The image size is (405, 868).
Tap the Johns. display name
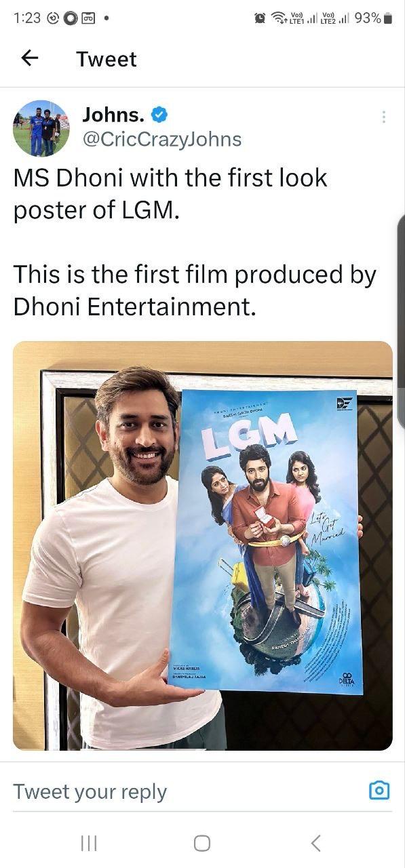[x=113, y=115]
